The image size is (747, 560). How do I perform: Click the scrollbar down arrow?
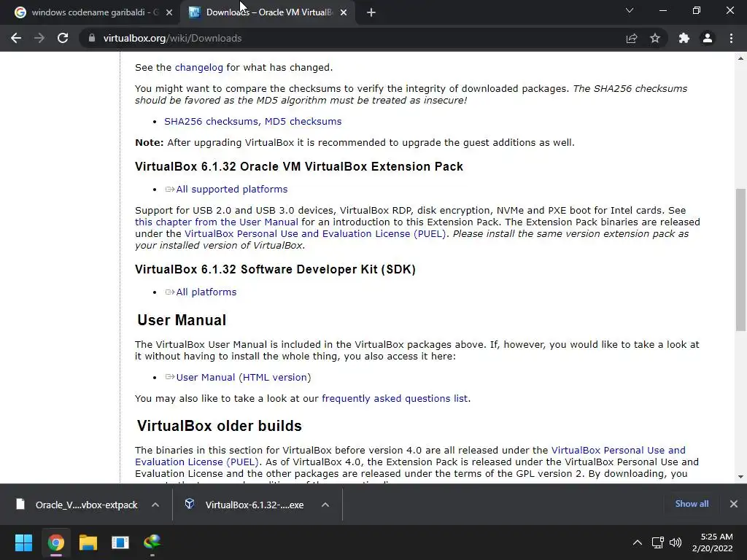[x=740, y=477]
